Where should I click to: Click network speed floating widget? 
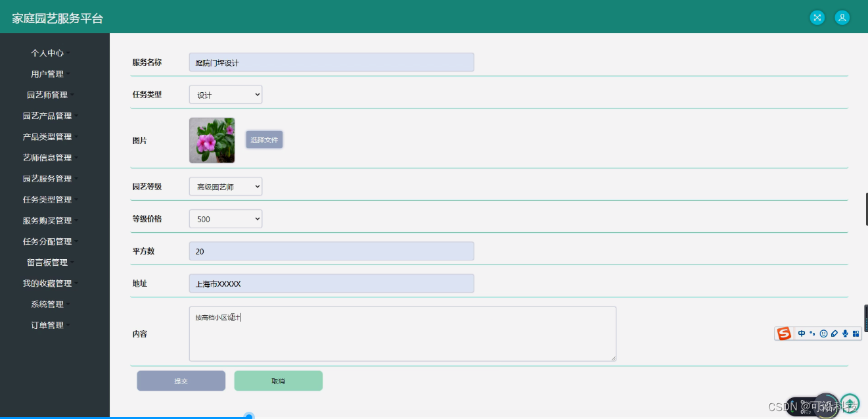pos(812,407)
